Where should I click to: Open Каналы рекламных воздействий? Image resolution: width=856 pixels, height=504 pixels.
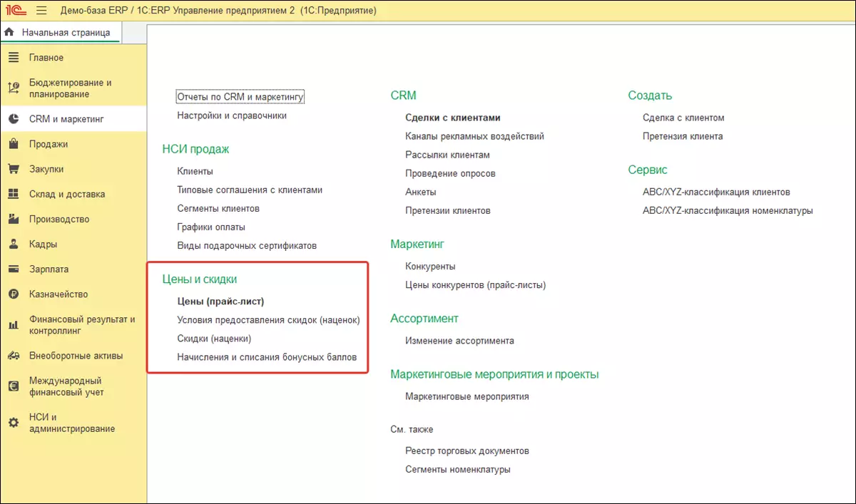coord(474,136)
